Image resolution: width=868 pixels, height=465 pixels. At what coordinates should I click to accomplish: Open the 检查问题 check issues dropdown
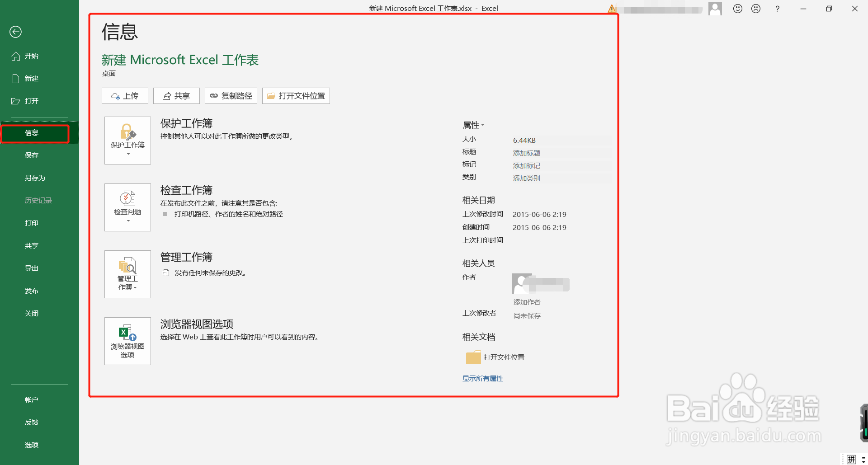point(127,207)
